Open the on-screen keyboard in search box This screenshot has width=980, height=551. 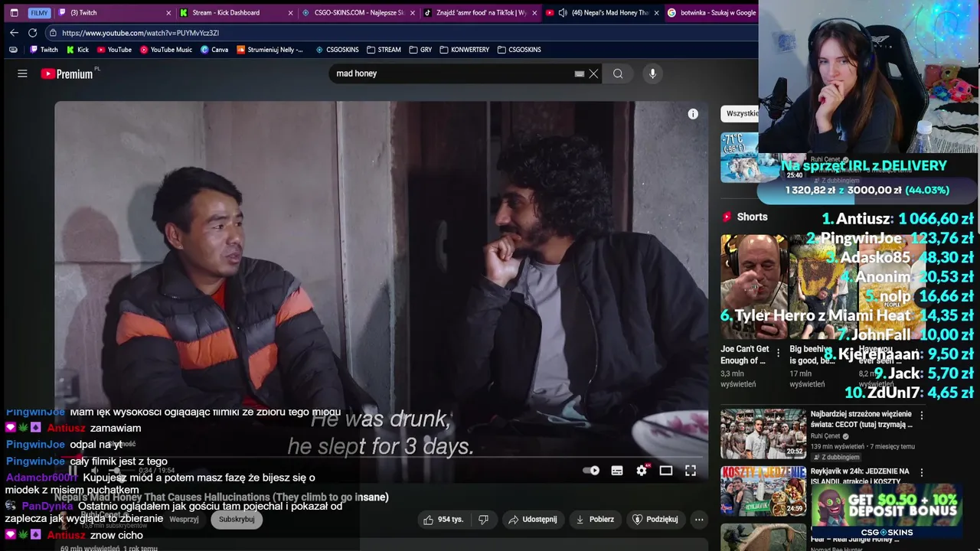coord(580,73)
